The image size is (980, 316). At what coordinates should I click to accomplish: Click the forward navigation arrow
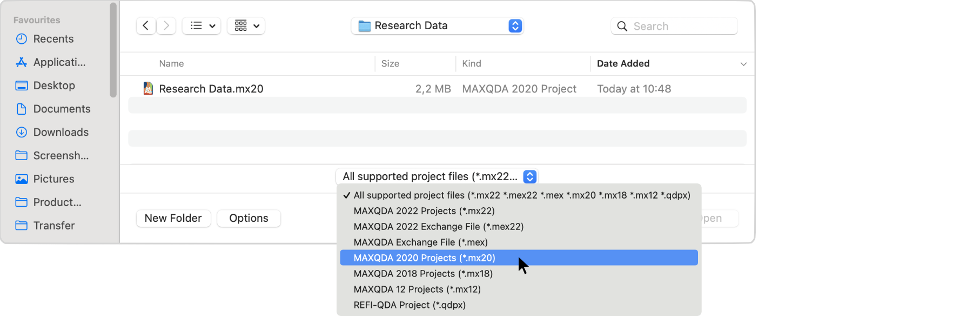166,26
